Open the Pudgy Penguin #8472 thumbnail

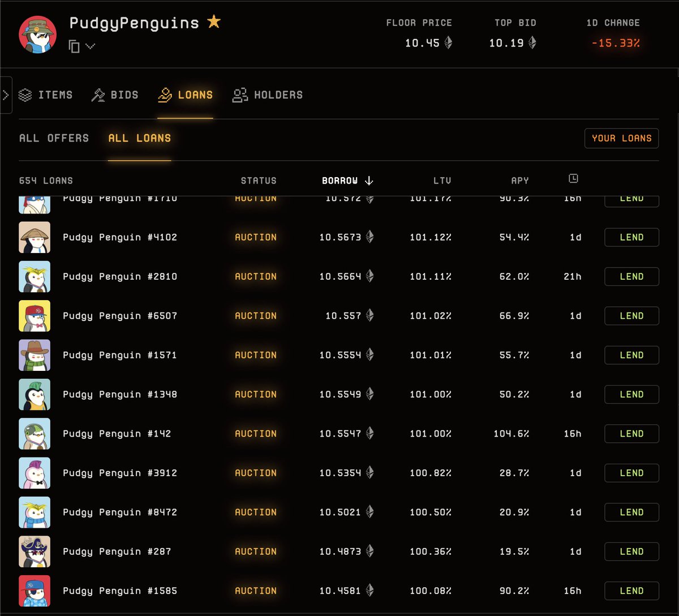[x=35, y=512]
